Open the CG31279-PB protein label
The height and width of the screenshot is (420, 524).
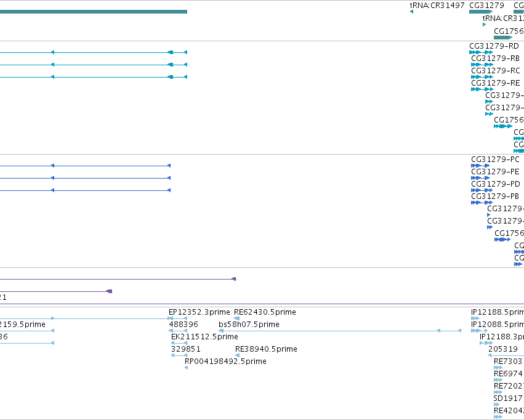[x=495, y=196]
